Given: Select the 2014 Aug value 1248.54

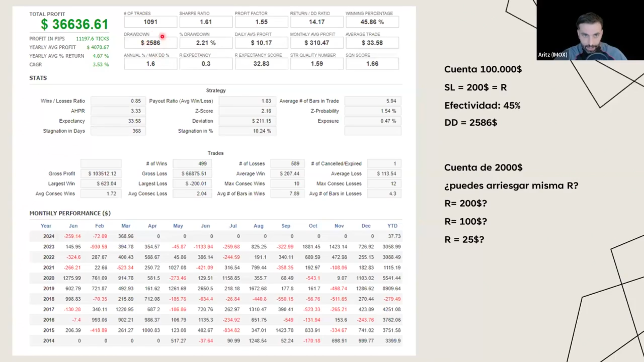Looking at the screenshot, I should click(258, 341).
